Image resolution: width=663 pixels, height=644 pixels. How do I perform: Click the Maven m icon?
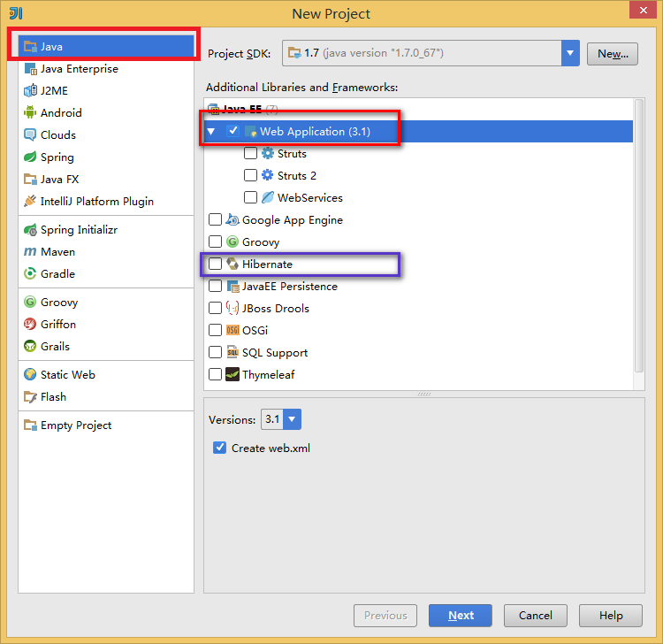[30, 252]
